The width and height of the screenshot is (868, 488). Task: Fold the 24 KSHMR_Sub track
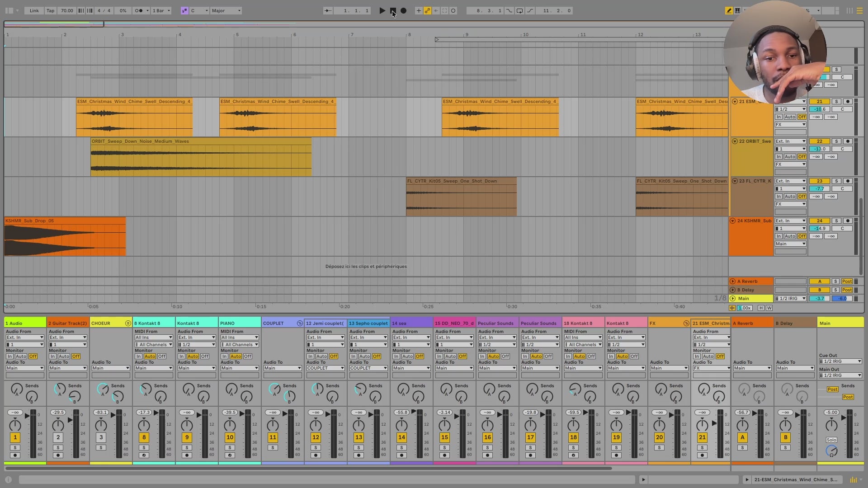click(732, 221)
